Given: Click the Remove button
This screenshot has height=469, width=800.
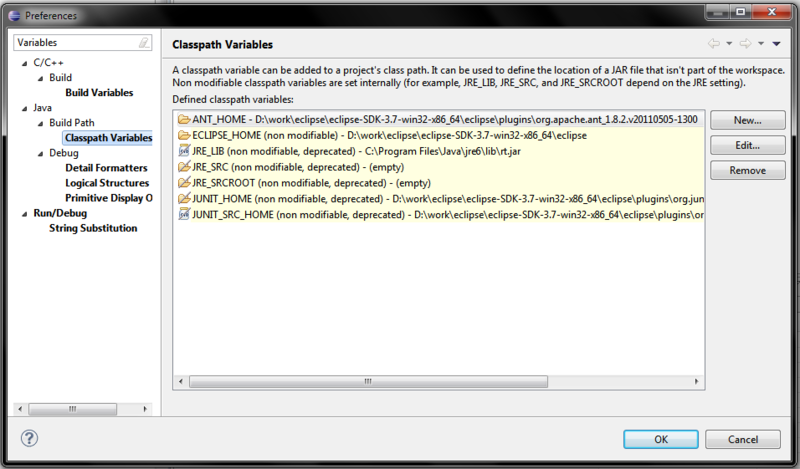Looking at the screenshot, I should tap(747, 170).
